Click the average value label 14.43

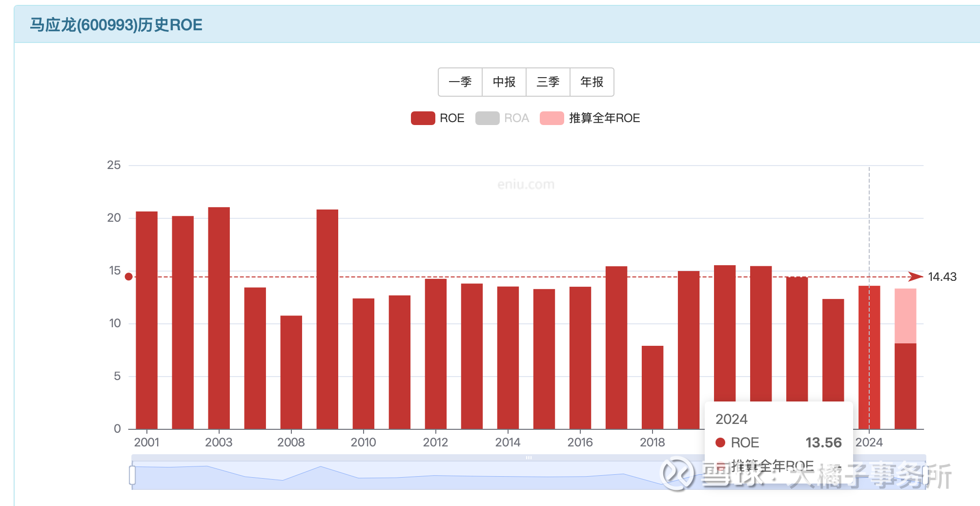pyautogui.click(x=942, y=277)
